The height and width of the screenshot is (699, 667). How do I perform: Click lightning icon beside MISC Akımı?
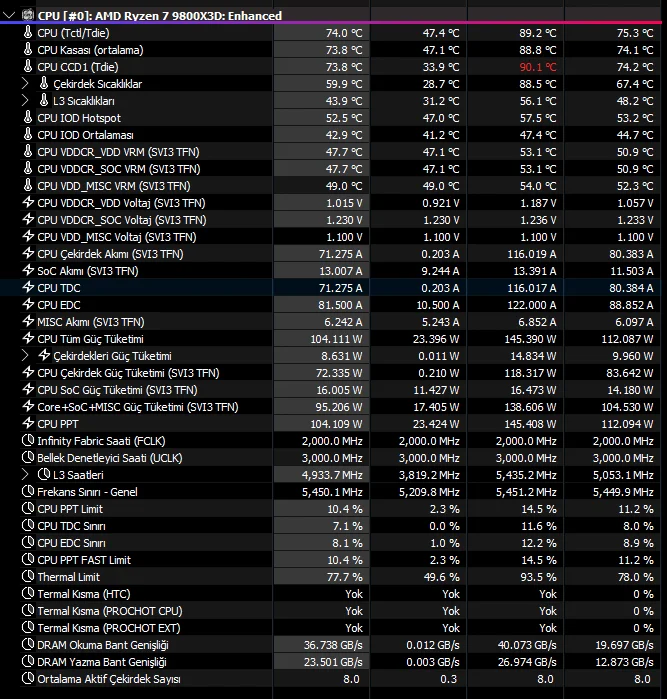[x=28, y=321]
